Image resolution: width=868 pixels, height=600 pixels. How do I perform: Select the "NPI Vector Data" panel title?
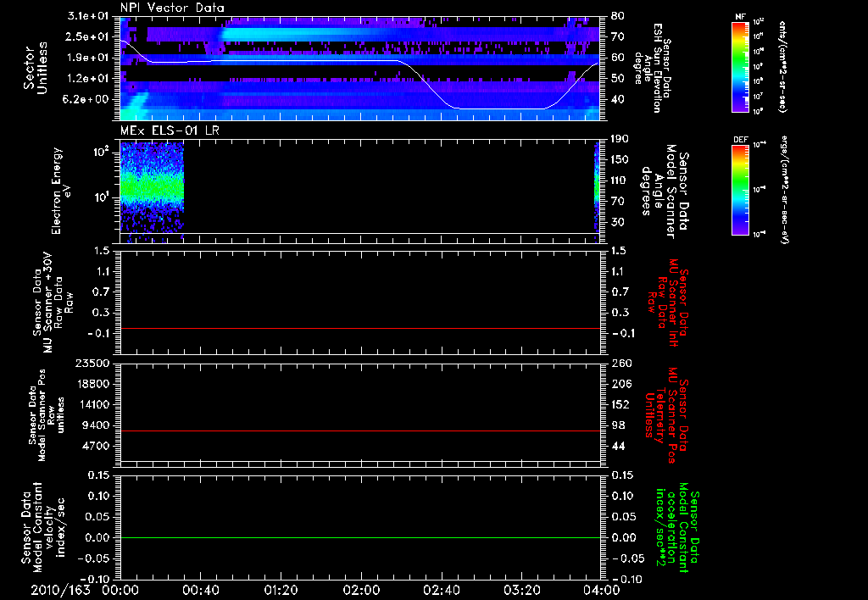[172, 8]
